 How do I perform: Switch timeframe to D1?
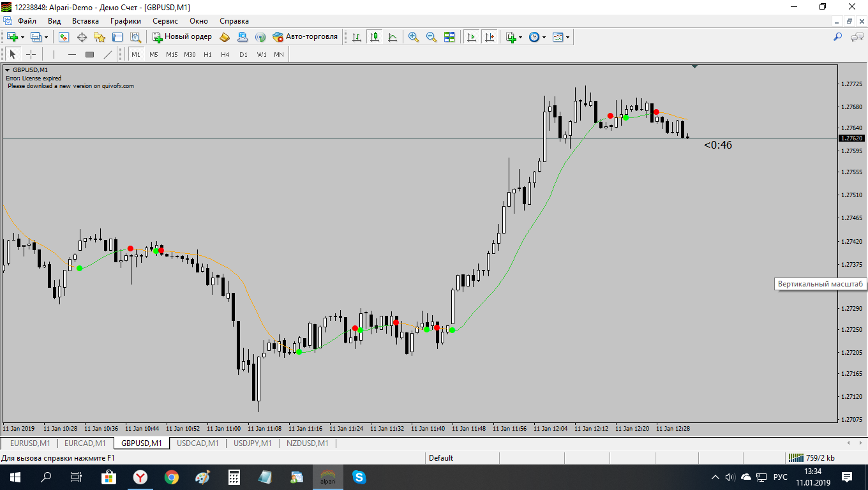tap(243, 54)
